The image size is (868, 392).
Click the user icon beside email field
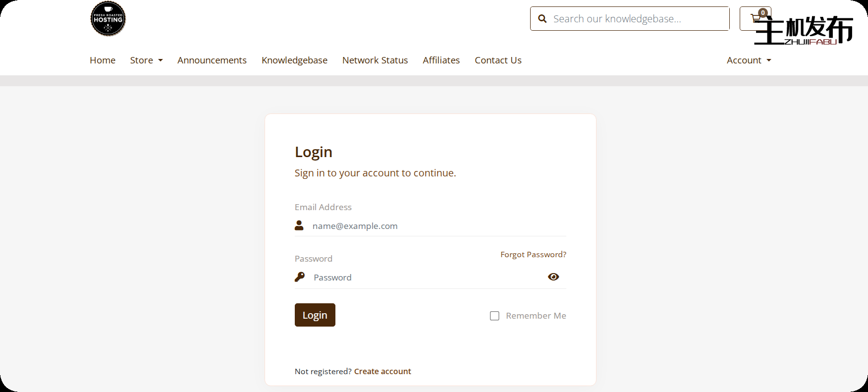(299, 225)
